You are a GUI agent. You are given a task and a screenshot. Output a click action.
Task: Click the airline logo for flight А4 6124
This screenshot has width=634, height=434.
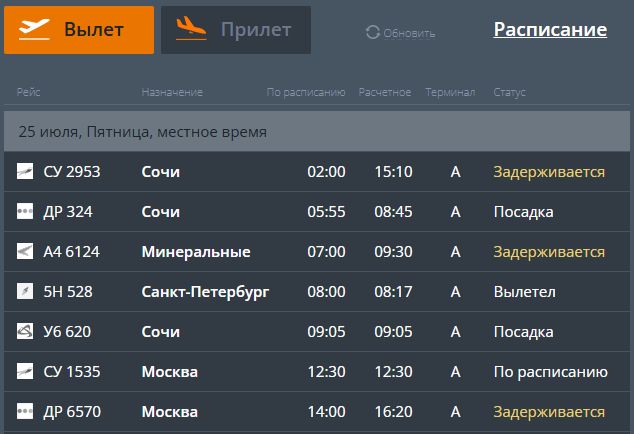tap(25, 252)
